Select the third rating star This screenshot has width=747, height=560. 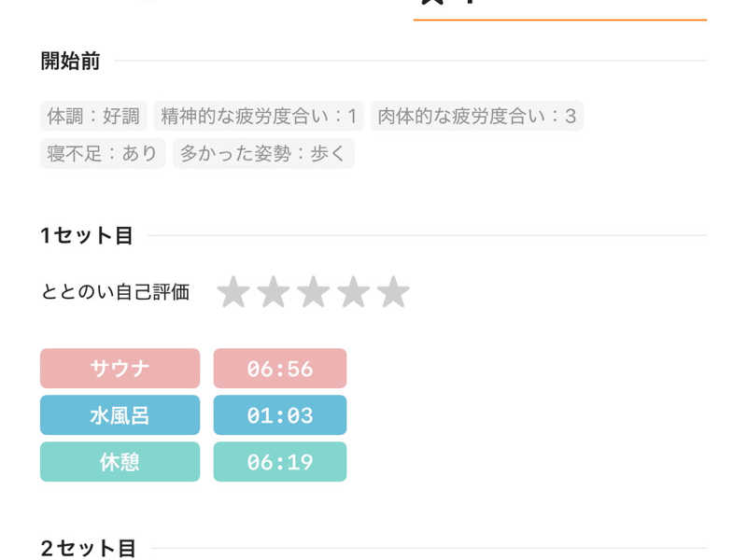[x=313, y=292]
